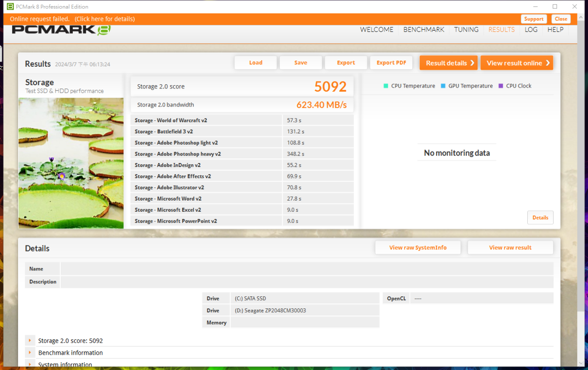Viewport: 588px width, 370px height.
Task: Open the LOG tab
Action: pyautogui.click(x=531, y=29)
